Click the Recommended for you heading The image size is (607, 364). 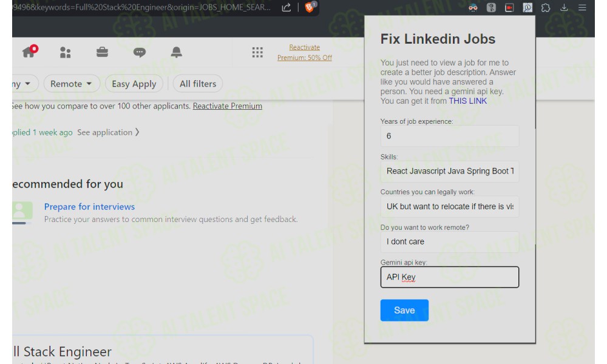click(x=67, y=184)
